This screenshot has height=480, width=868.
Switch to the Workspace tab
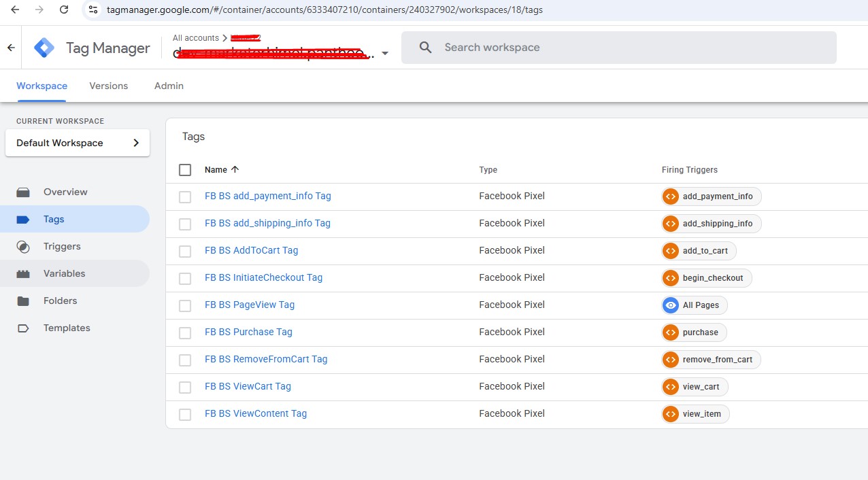pos(42,86)
